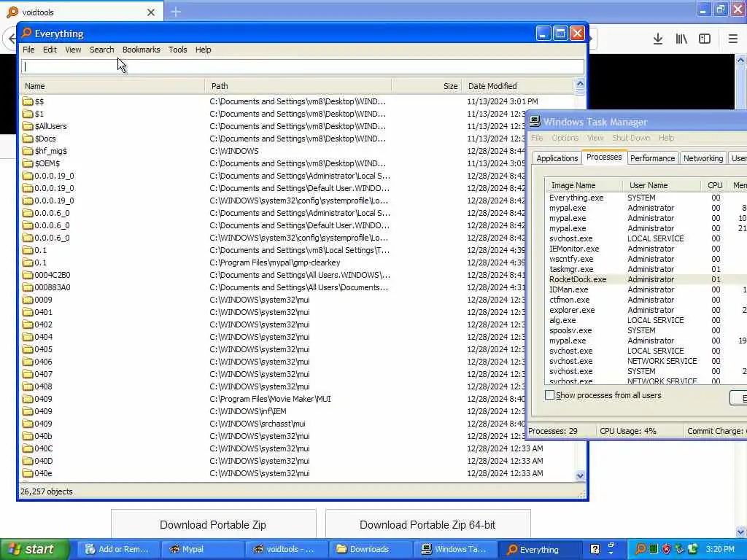This screenshot has width=747, height=560.
Task: Switch to the Applications tab
Action: [557, 158]
